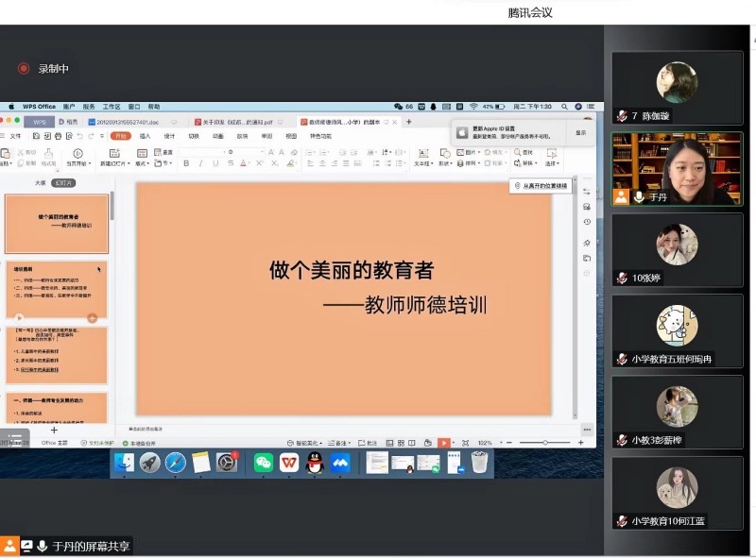Click the new tab plus button

pyautogui.click(x=409, y=122)
